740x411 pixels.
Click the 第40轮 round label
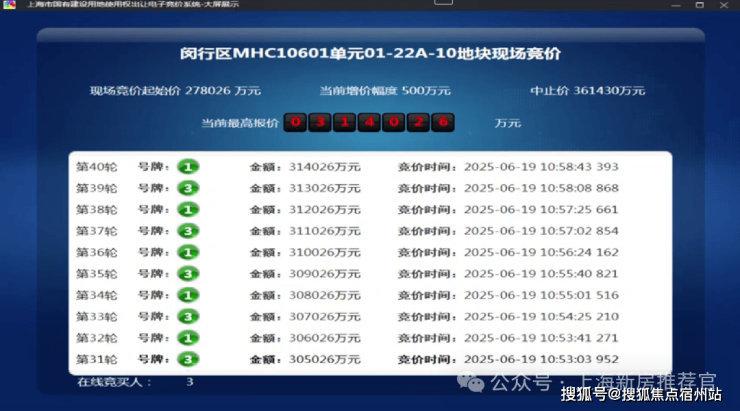(x=96, y=167)
